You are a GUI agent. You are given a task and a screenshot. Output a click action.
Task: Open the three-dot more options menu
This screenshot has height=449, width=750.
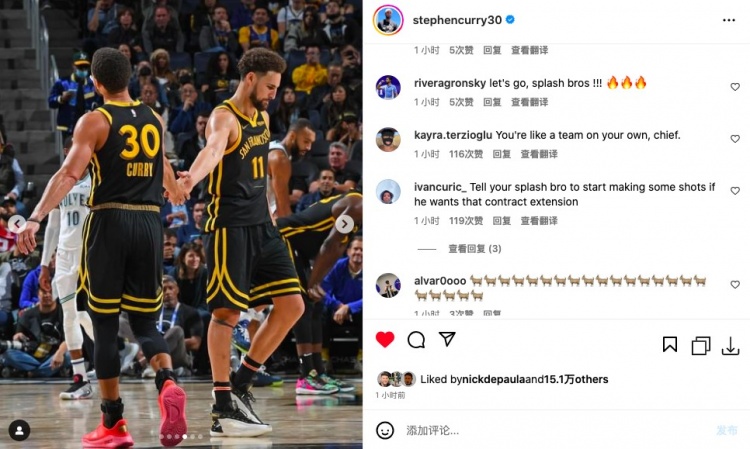click(728, 20)
